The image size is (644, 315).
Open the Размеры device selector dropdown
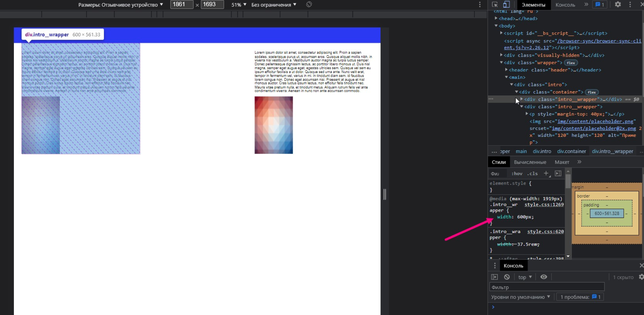tap(120, 5)
